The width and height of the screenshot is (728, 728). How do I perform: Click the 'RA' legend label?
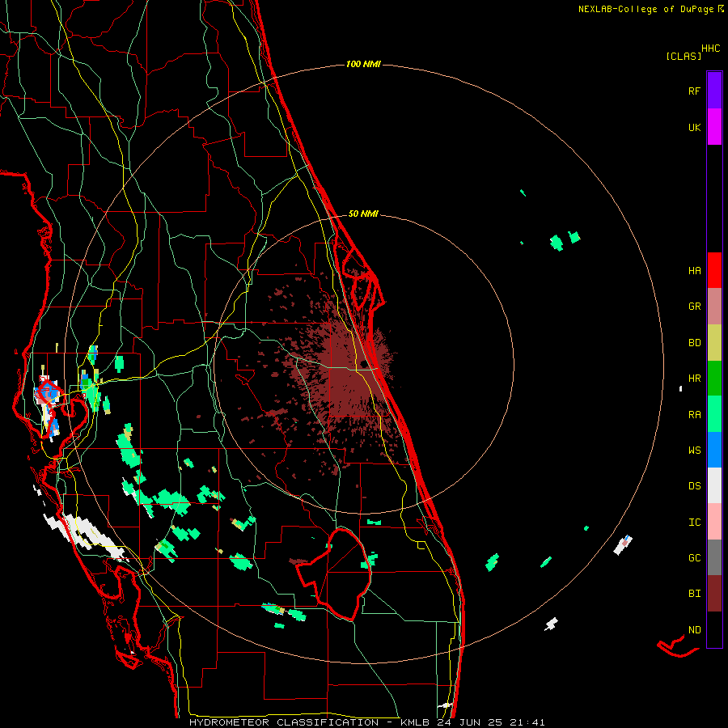[694, 415]
